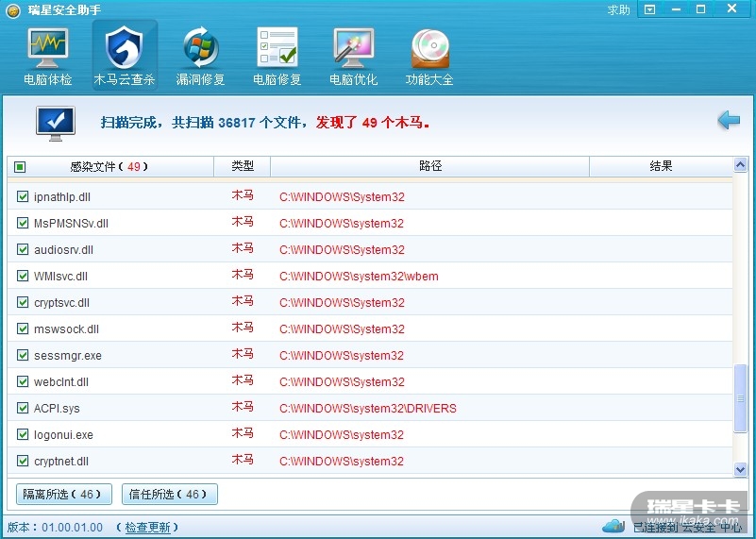Click the 隔离所选 (46) quarantine button
This screenshot has width=756, height=539.
click(x=64, y=495)
